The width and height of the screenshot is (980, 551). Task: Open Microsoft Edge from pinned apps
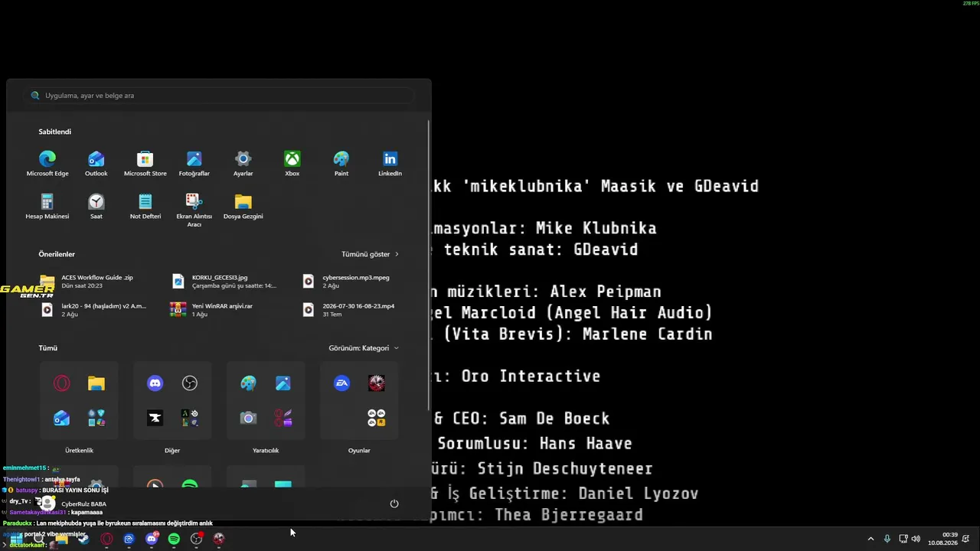click(47, 163)
